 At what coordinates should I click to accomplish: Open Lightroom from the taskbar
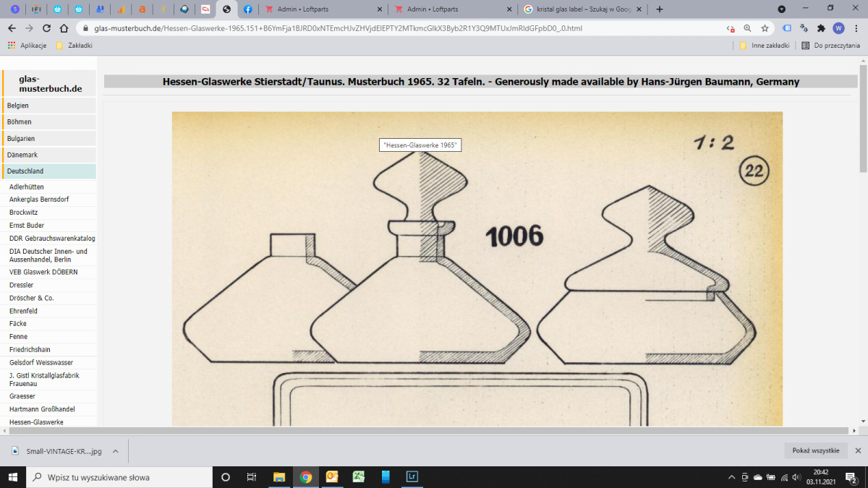pyautogui.click(x=412, y=477)
